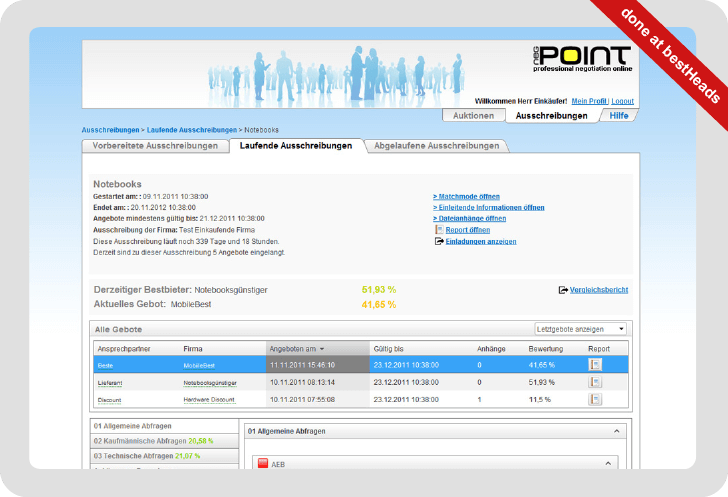Open the Vergleichsbericht link
Viewport: 728px width, 497px height.
click(x=599, y=290)
